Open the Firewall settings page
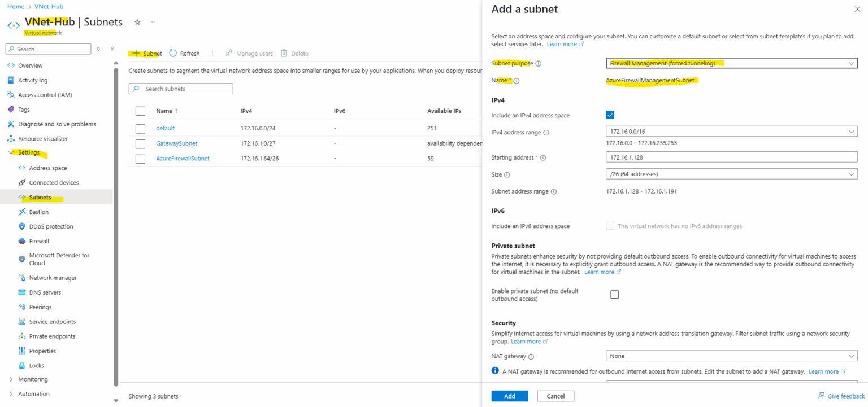 (x=40, y=241)
